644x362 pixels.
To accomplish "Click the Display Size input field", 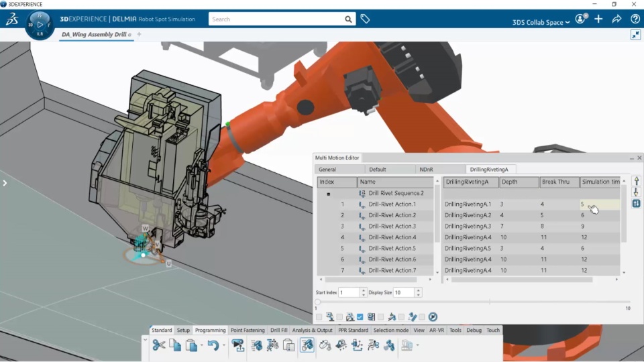I will (404, 292).
